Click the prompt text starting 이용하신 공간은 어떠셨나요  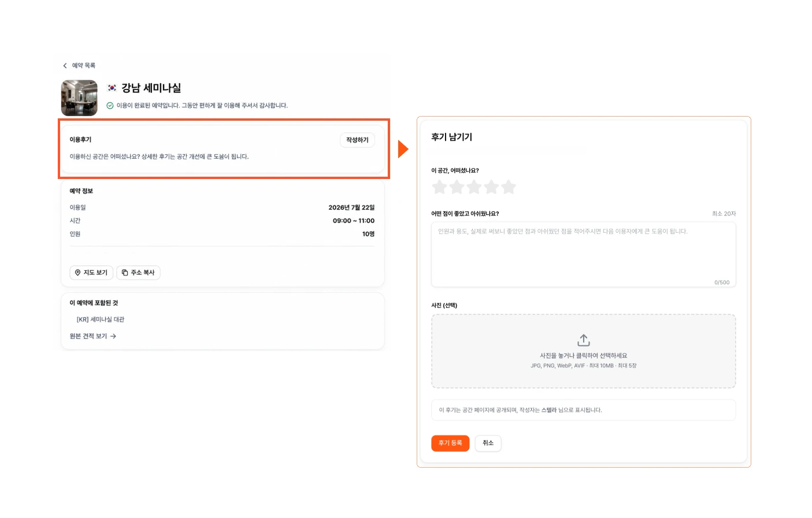pos(159,156)
